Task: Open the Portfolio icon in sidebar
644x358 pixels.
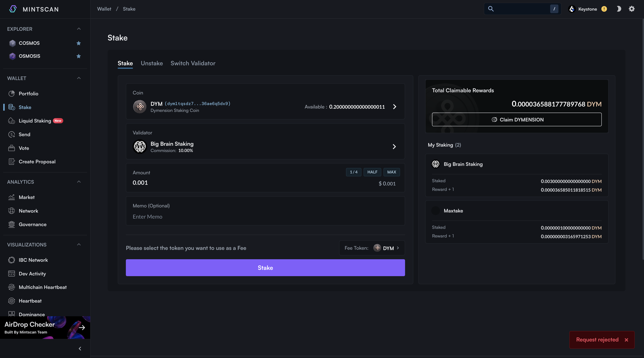Action: click(12, 94)
